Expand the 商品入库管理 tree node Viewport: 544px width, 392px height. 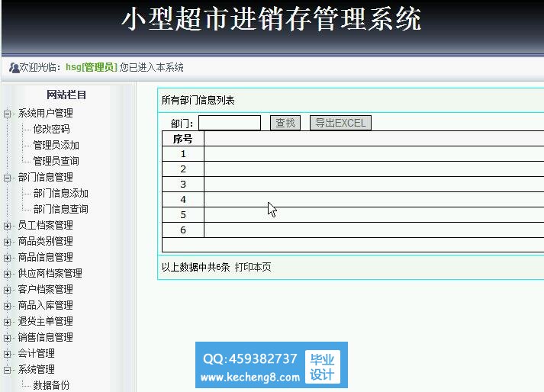click(7, 306)
